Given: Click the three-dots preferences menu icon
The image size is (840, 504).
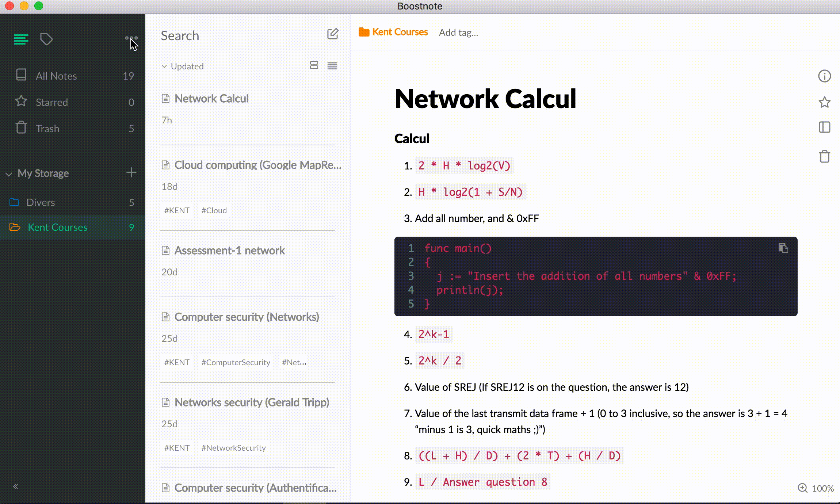Looking at the screenshot, I should click(131, 38).
